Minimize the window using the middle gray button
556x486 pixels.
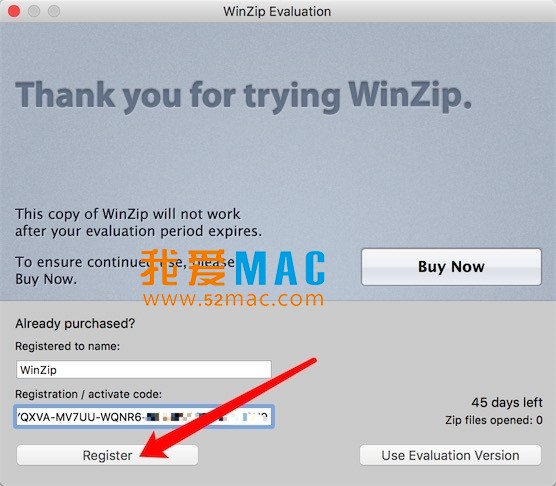click(x=34, y=11)
